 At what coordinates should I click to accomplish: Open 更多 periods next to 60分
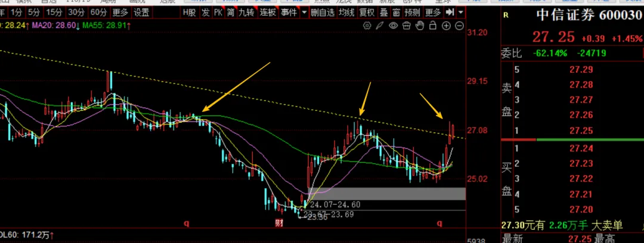click(x=120, y=13)
